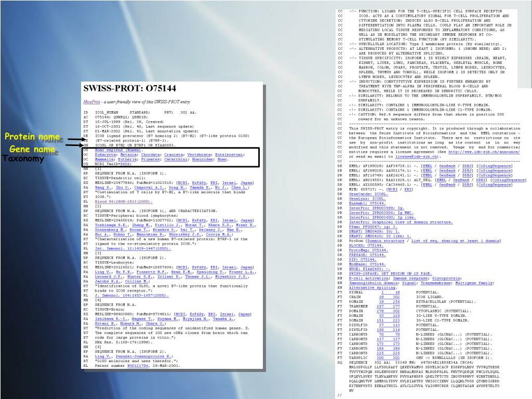Open SWISS-2DPAGE get region on 2D page link
532x399 pixels.
[x=391, y=274]
